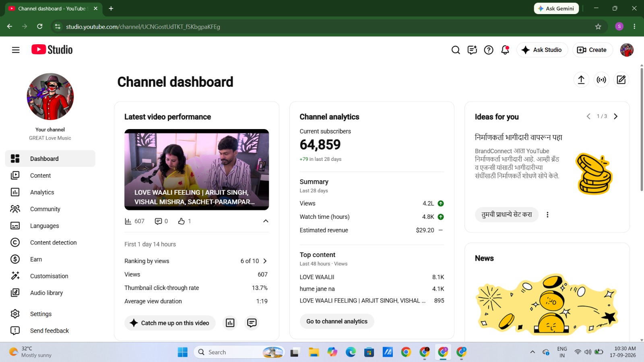Open Languages in the sidebar
644x362 pixels.
click(x=50, y=226)
